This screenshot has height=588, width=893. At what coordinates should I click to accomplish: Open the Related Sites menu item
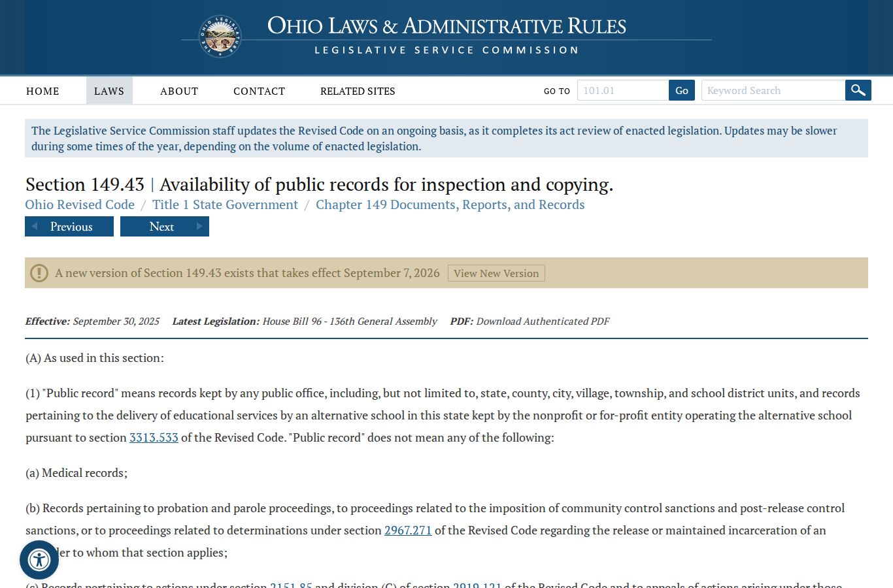[358, 91]
